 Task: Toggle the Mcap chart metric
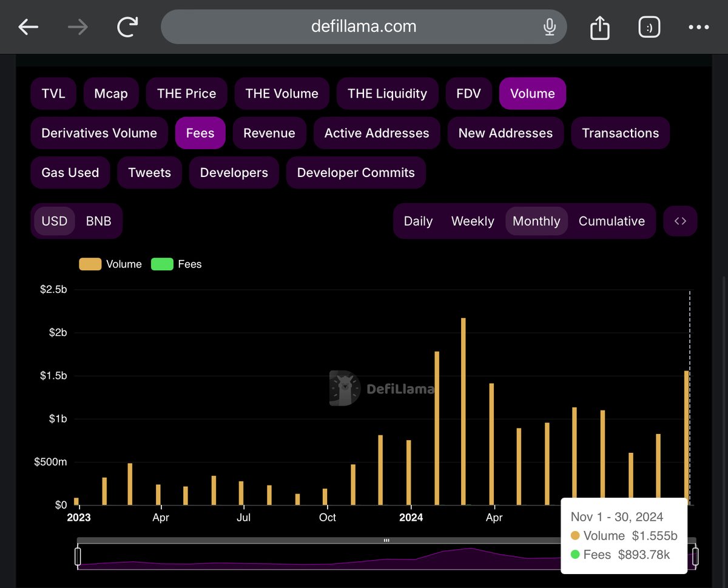point(111,93)
